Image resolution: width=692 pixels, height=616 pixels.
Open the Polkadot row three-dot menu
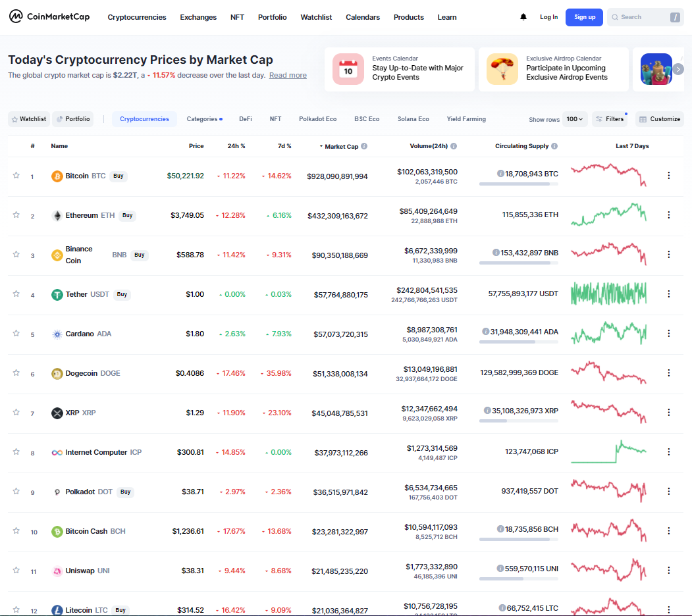[x=668, y=491]
